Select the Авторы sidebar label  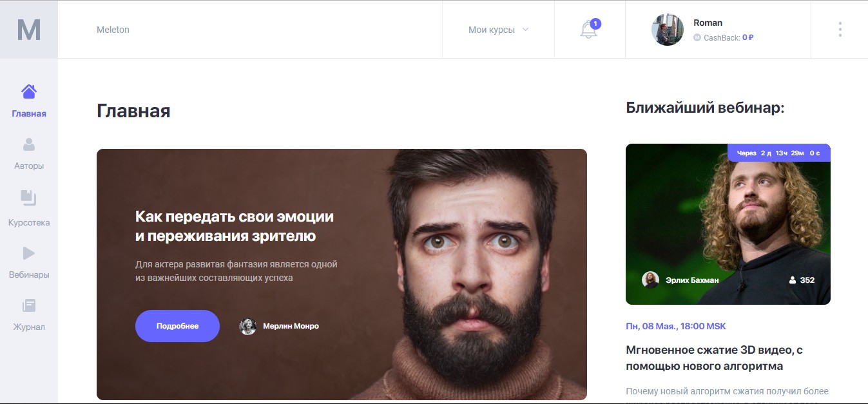(29, 166)
